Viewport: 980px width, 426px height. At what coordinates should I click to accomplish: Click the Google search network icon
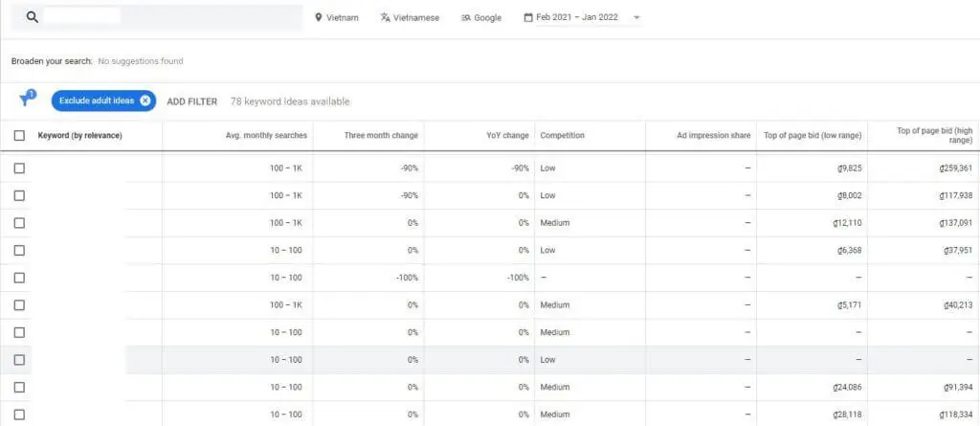pyautogui.click(x=465, y=17)
